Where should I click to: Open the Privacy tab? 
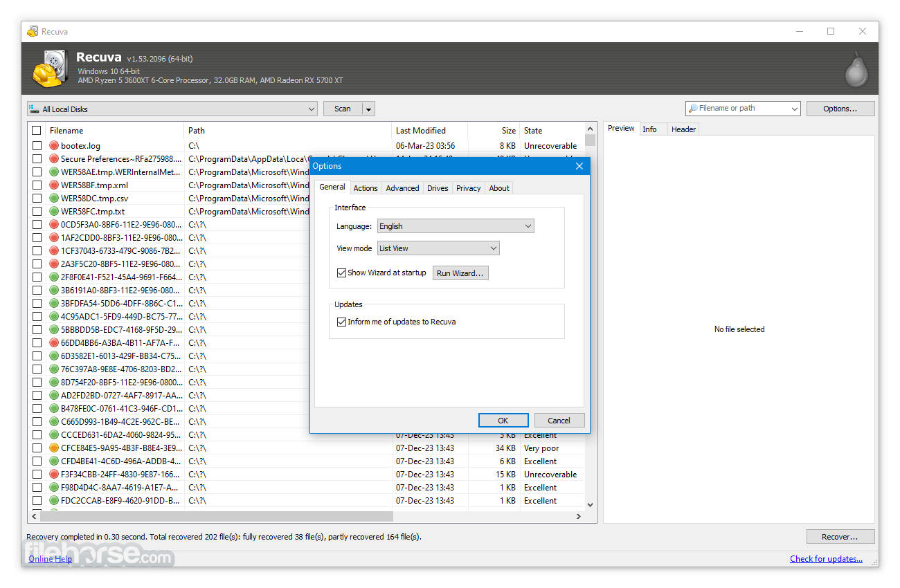coord(468,188)
